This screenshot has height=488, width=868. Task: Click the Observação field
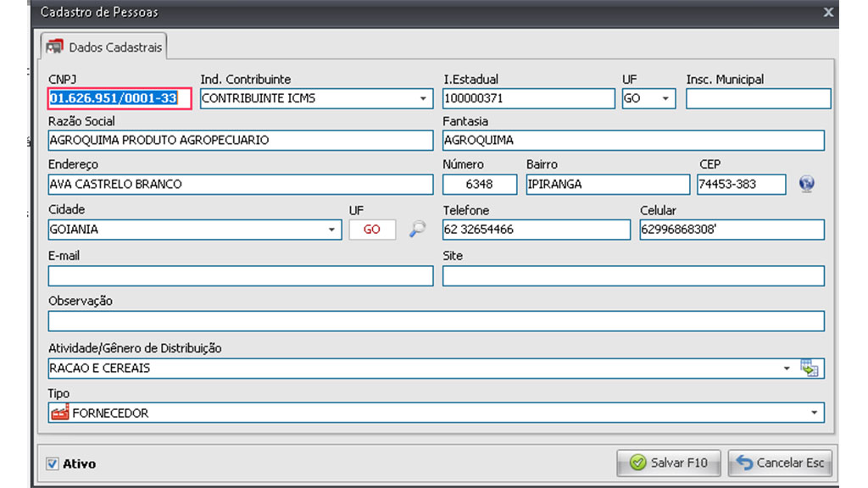coord(437,321)
